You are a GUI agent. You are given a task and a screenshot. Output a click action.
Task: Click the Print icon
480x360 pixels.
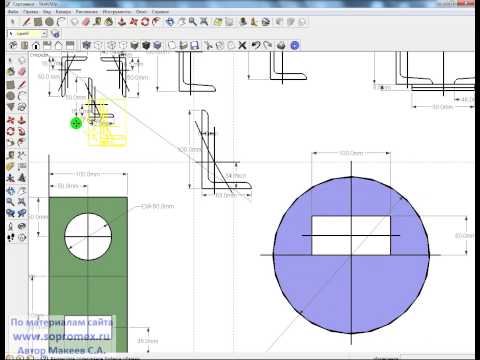click(x=281, y=45)
